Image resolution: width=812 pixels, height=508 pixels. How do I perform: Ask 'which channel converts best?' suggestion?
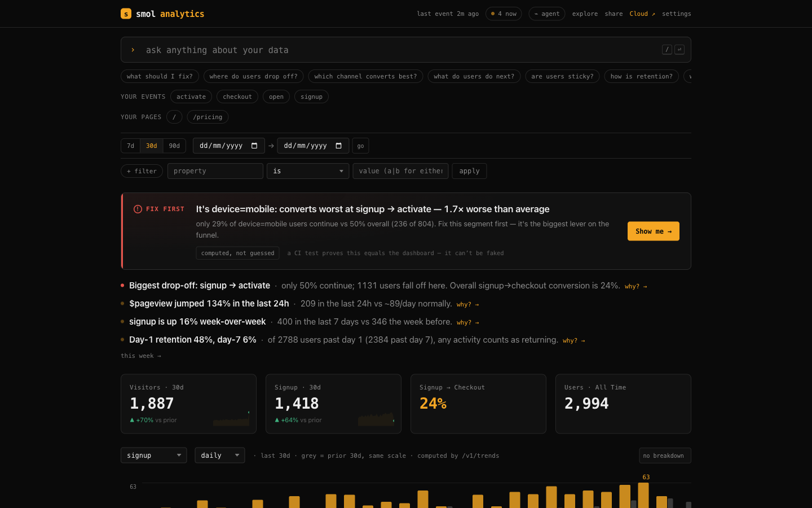pyautogui.click(x=365, y=76)
